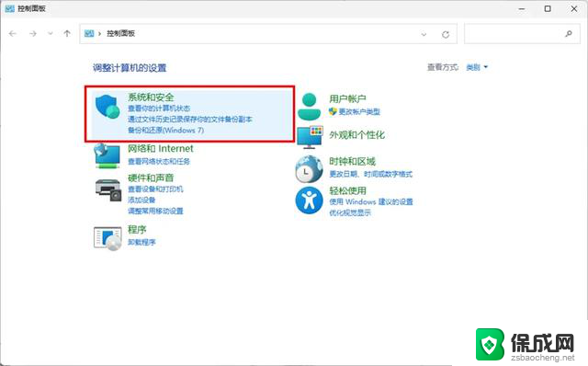Open the 时钟和区域 clock icon
The image size is (588, 366).
[x=309, y=169]
